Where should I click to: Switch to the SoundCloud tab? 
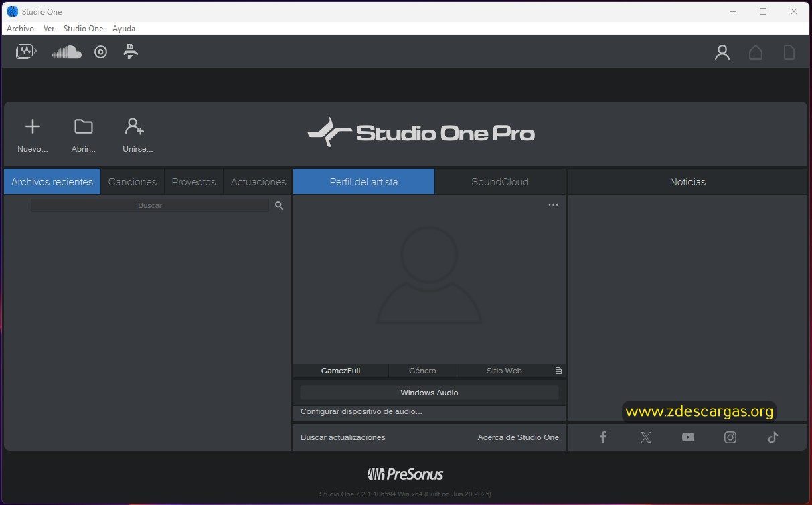(500, 182)
